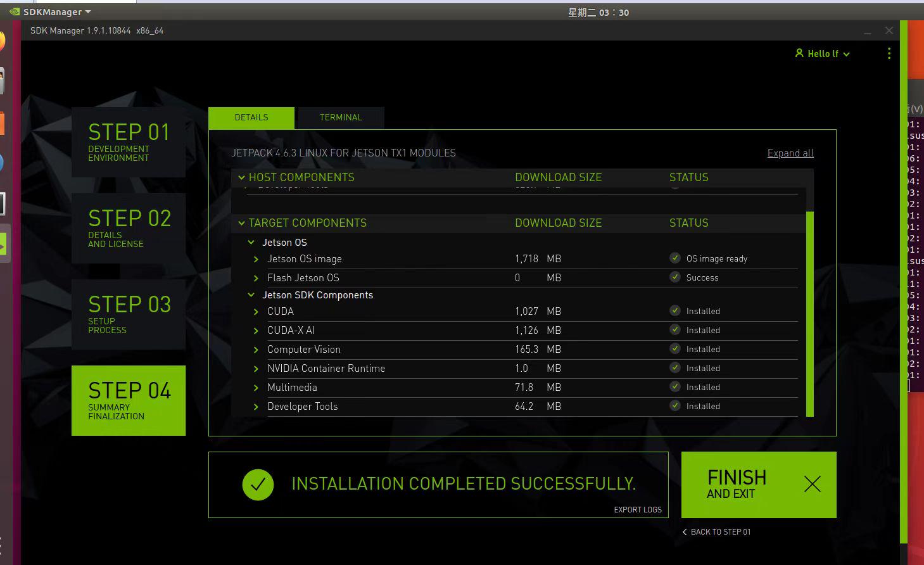Screen dimensions: 924x565
Task: Expand the CUDA row
Action: click(256, 312)
